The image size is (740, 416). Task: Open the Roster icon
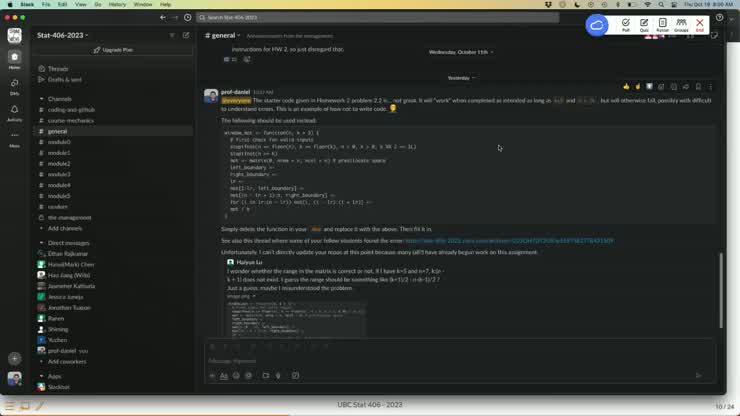pyautogui.click(x=662, y=24)
